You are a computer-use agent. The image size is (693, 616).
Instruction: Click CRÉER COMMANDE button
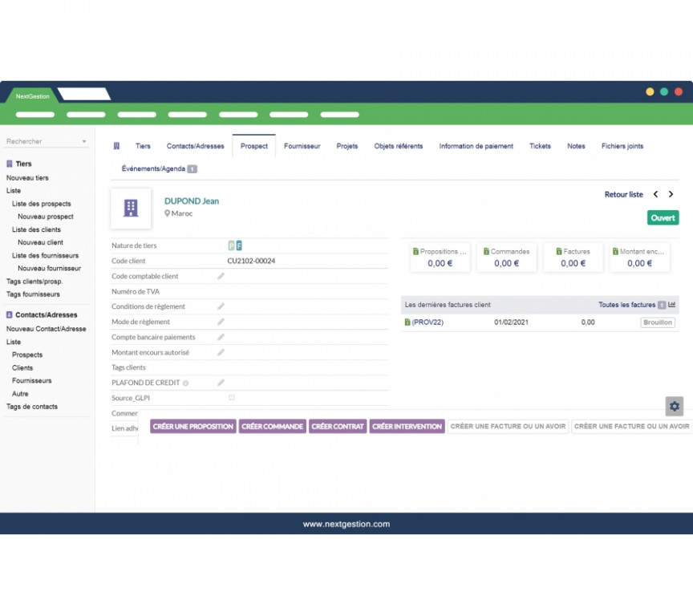pos(272,427)
